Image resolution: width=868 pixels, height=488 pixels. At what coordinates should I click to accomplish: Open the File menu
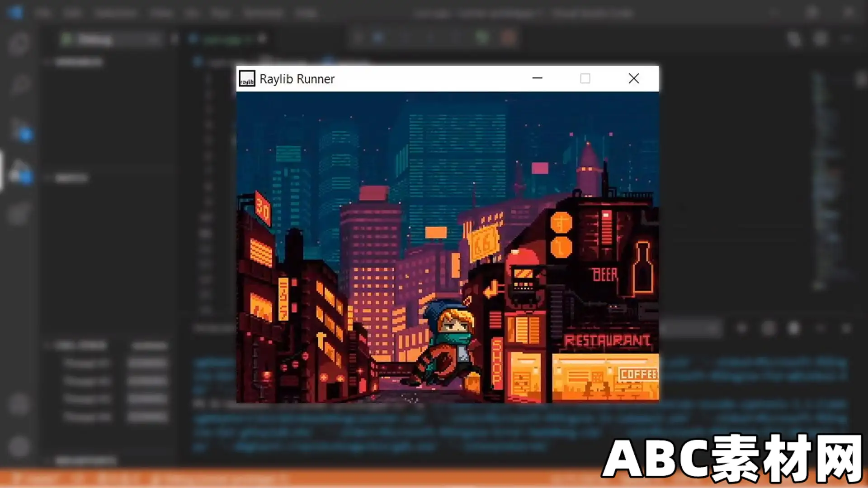pos(42,13)
